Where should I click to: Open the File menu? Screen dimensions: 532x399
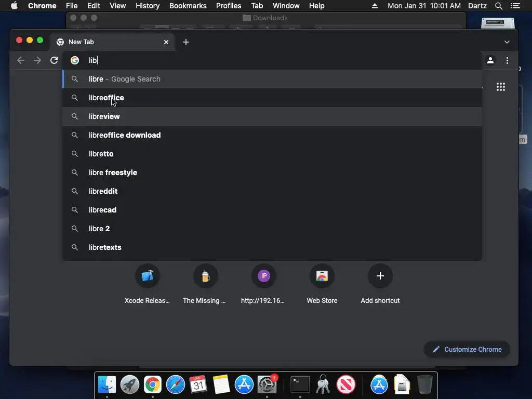(x=72, y=6)
